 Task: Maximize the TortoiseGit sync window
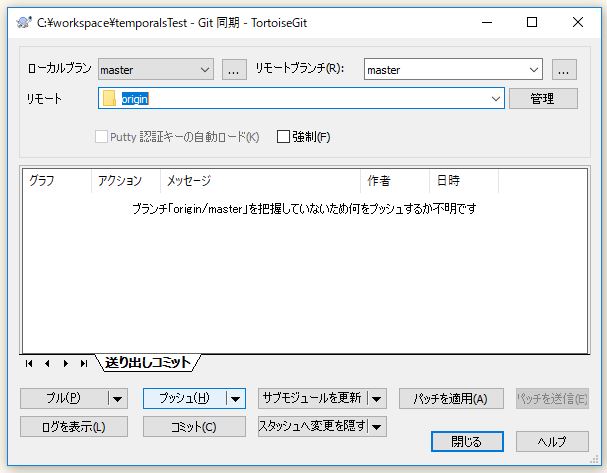[532, 22]
